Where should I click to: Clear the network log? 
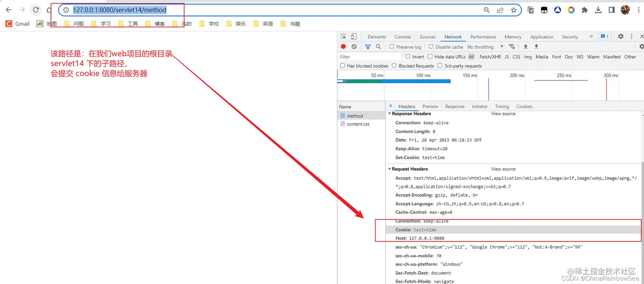pyautogui.click(x=354, y=46)
